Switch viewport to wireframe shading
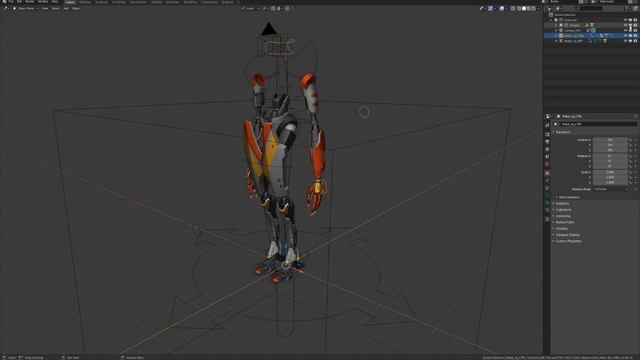 point(519,8)
